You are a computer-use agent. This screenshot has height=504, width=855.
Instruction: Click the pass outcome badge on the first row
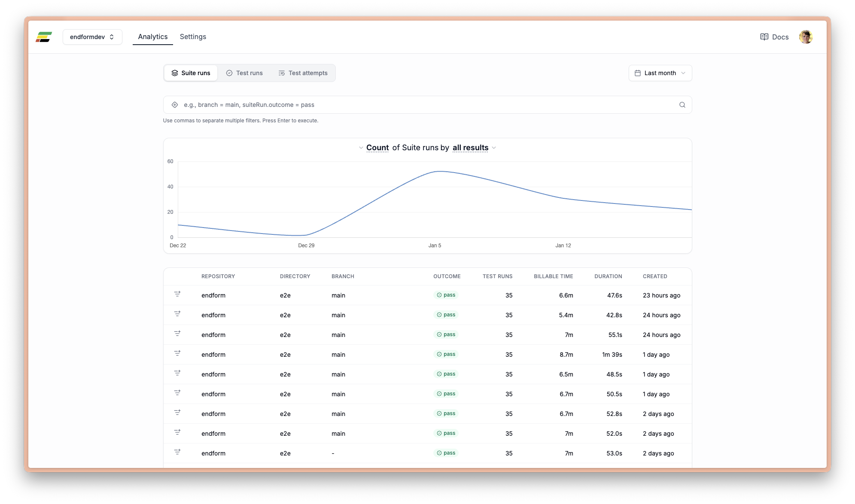pos(446,295)
